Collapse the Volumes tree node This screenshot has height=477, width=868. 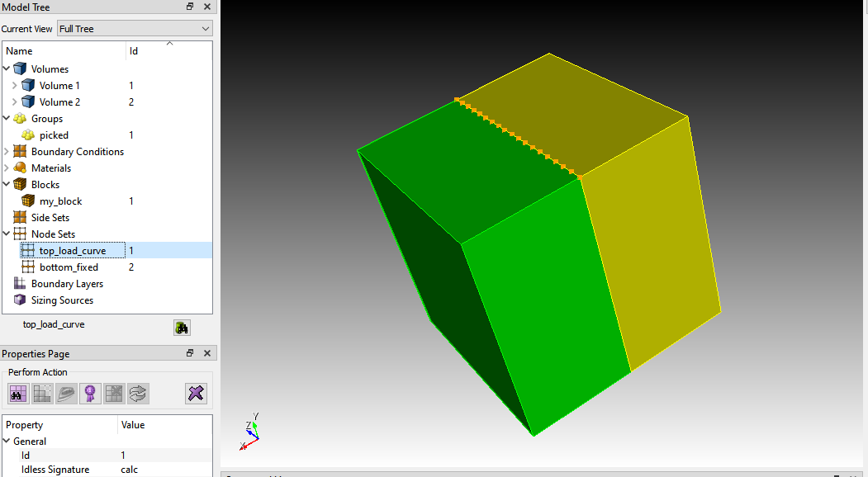[7, 68]
